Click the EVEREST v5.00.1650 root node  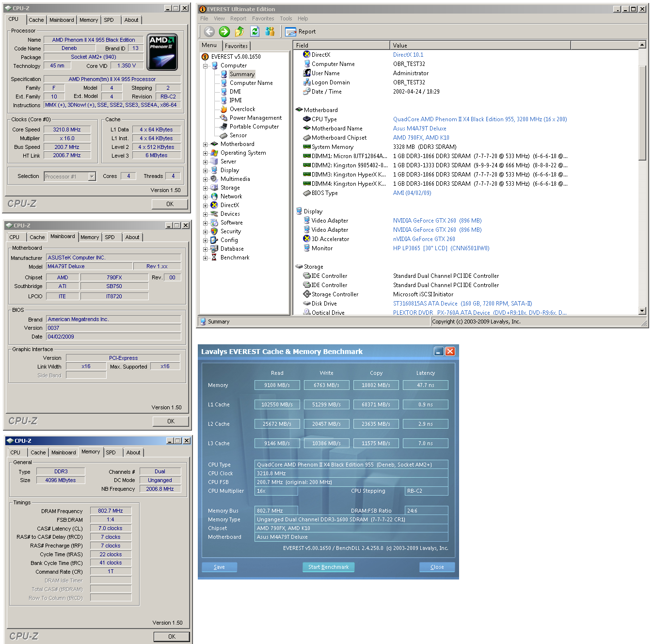click(x=236, y=57)
